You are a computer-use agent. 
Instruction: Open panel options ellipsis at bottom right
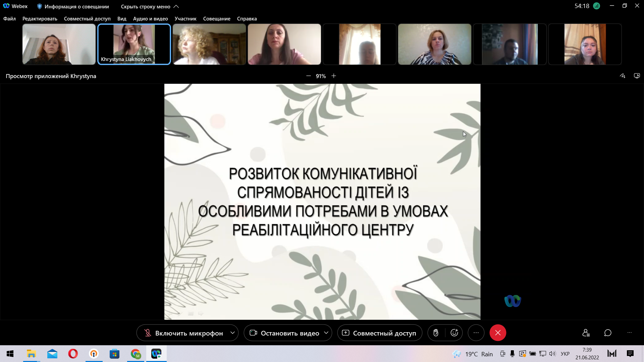point(630,333)
